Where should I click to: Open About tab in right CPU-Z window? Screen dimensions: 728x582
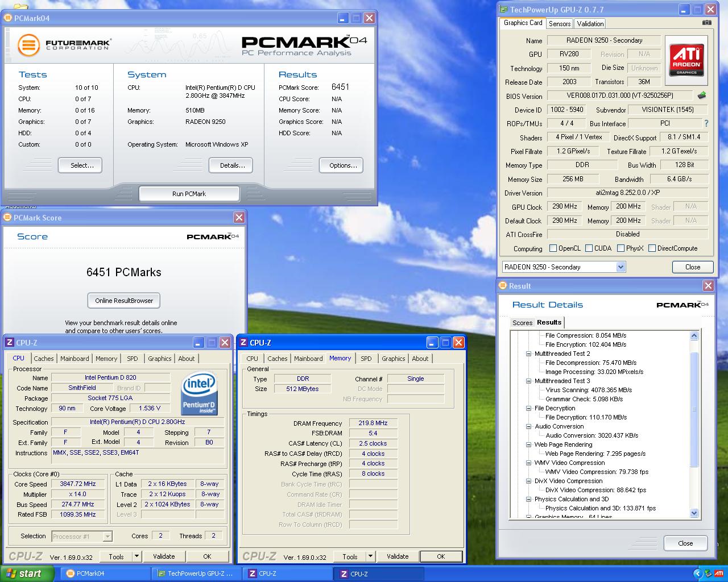coord(420,359)
